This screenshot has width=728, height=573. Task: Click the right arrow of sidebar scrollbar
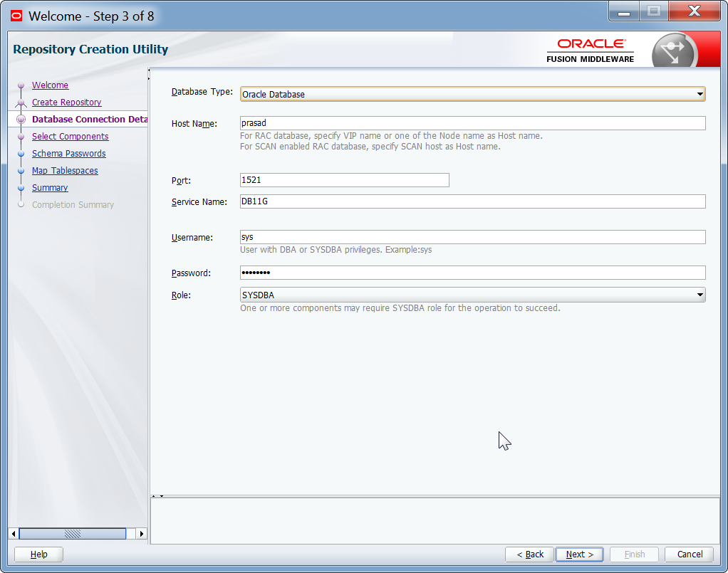(x=142, y=534)
